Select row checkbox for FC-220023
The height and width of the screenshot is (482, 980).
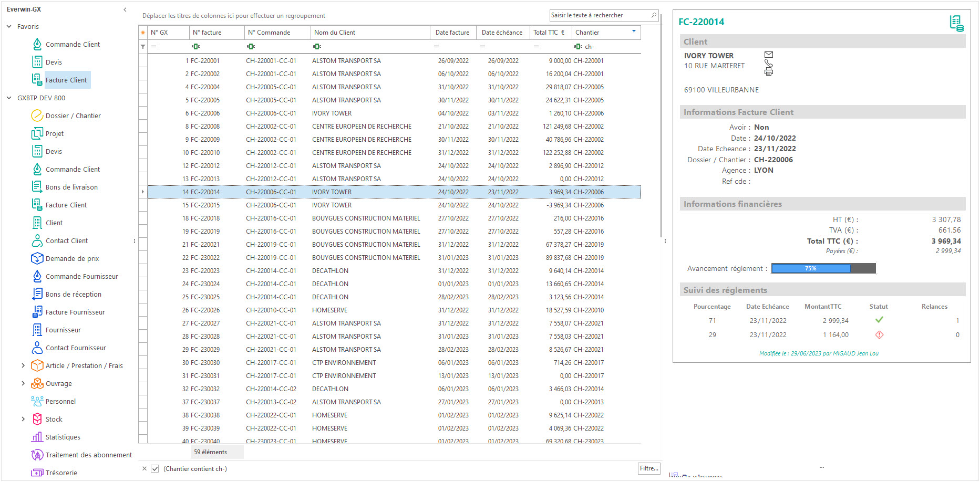click(143, 271)
